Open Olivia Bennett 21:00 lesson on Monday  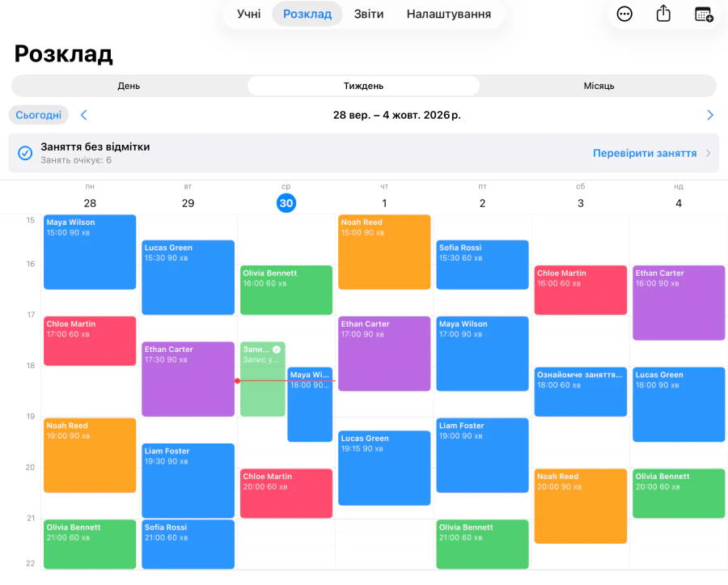[90, 545]
